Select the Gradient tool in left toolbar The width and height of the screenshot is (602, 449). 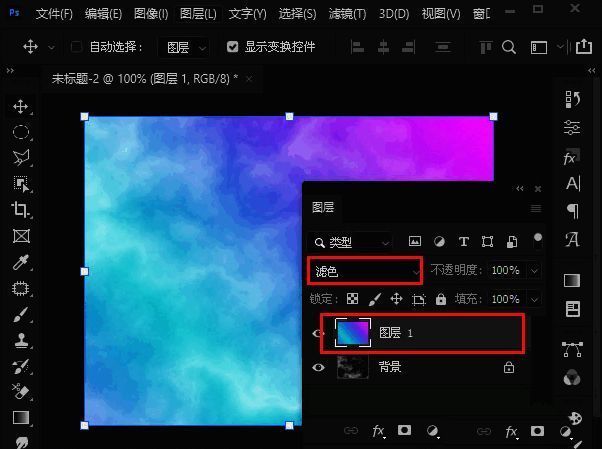(x=21, y=418)
